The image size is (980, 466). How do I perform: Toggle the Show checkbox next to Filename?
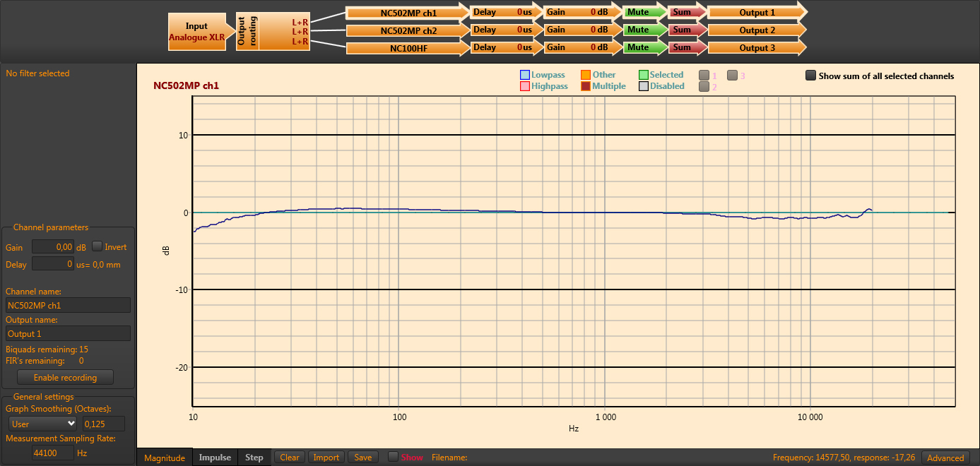coord(394,457)
